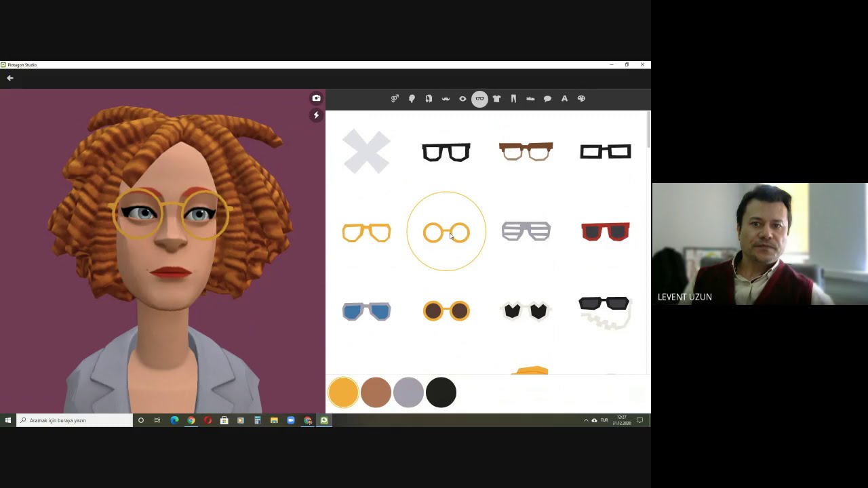Select the glasses category tab
868x488 pixels.
(x=479, y=99)
